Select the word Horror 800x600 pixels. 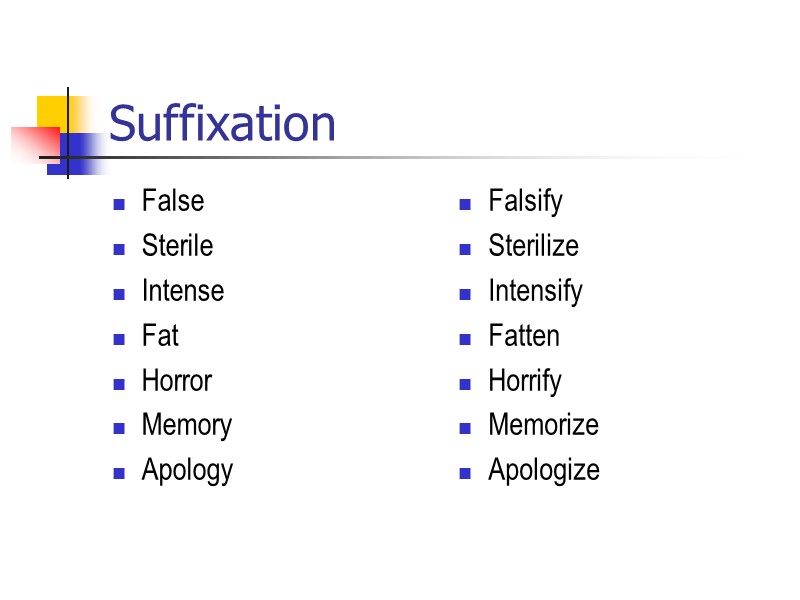click(x=176, y=381)
